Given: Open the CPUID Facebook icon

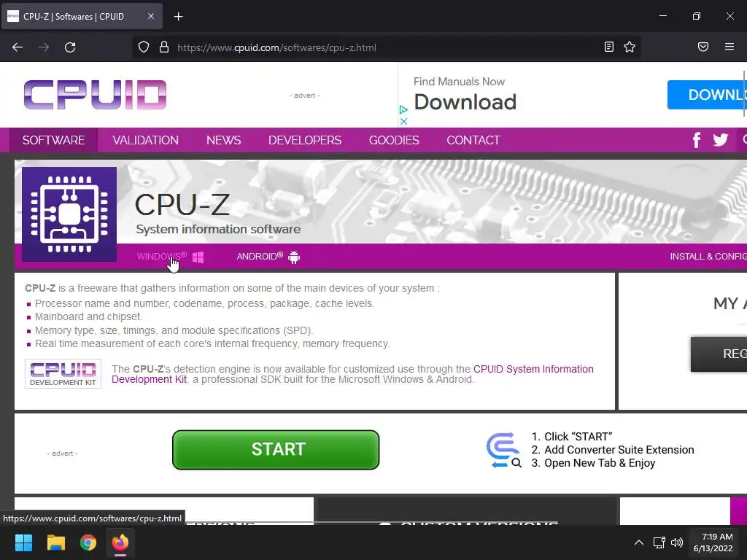Looking at the screenshot, I should pos(697,140).
